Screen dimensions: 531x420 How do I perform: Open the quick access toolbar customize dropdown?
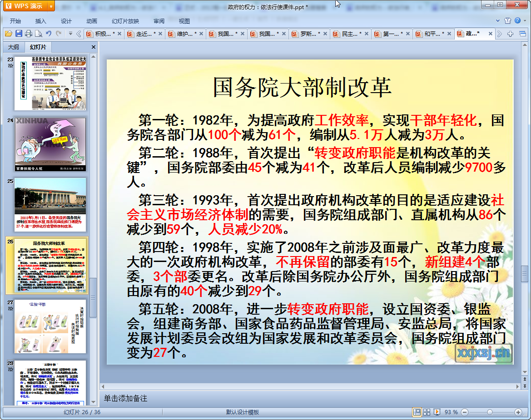coord(70,34)
